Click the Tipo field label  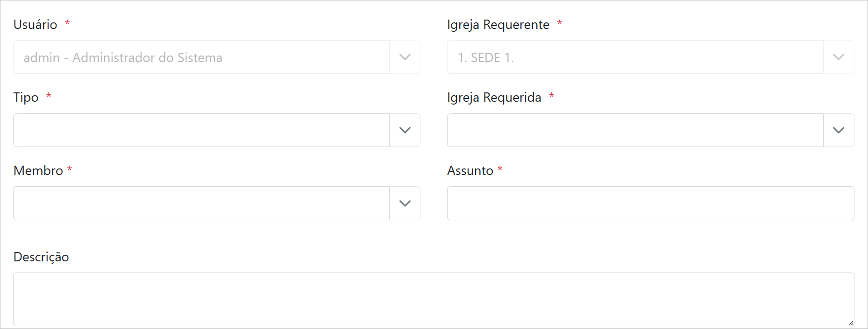tap(26, 98)
